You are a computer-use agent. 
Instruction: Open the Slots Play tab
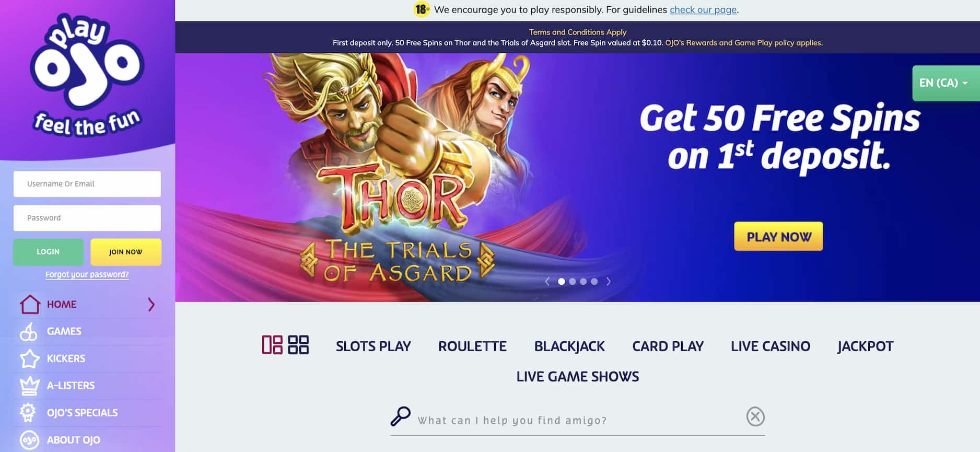click(x=374, y=346)
